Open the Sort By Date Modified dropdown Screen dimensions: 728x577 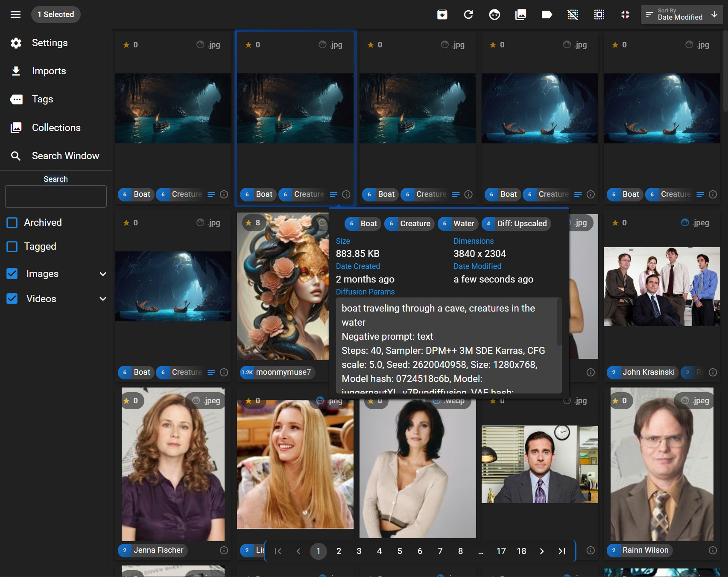click(681, 15)
